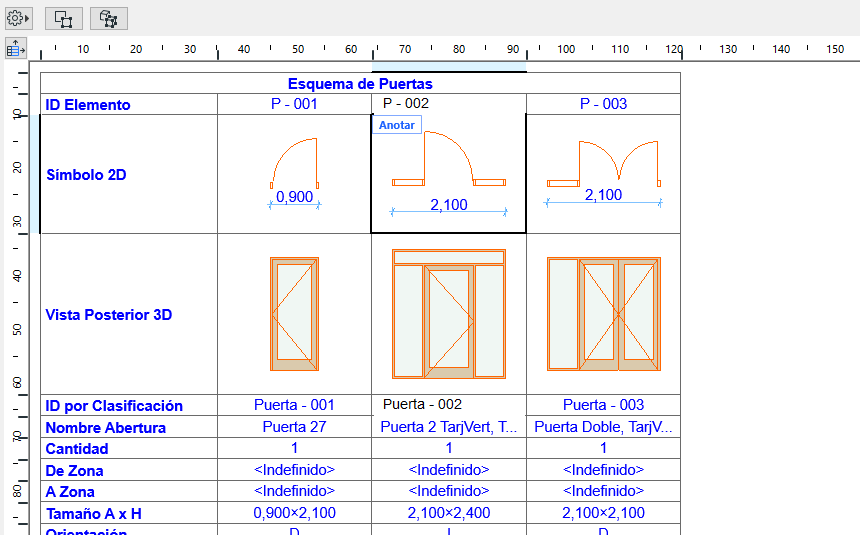Click the select-in-3D icon
Image resolution: width=860 pixels, height=535 pixels.
(109, 19)
